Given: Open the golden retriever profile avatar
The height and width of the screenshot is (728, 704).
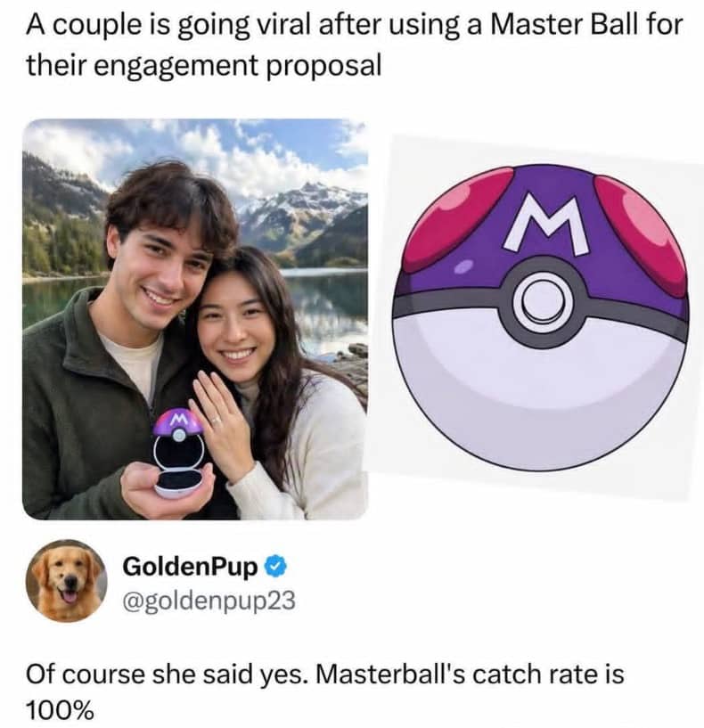Looking at the screenshot, I should point(67,581).
